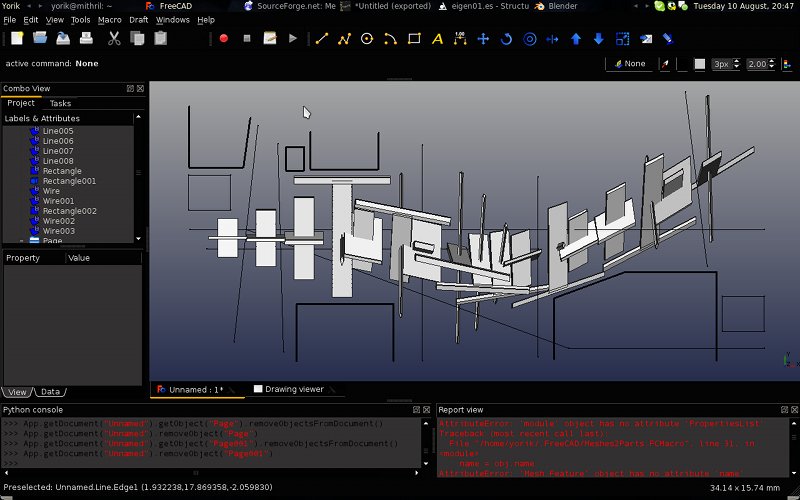Switch to the View property tab
800x500 pixels.
coord(17,392)
